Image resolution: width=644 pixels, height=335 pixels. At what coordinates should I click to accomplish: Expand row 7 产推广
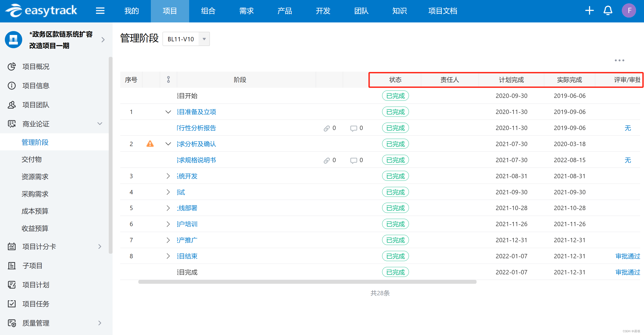point(168,240)
